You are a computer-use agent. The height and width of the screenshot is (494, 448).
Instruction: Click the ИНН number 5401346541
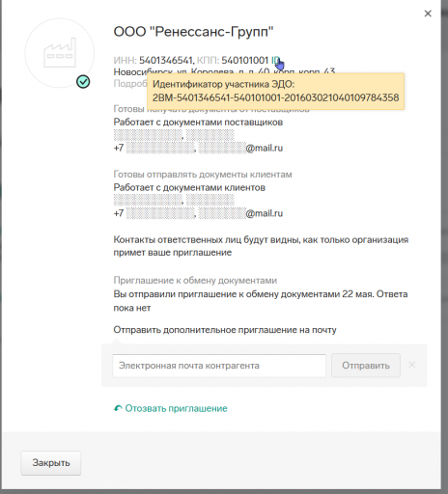pyautogui.click(x=166, y=60)
